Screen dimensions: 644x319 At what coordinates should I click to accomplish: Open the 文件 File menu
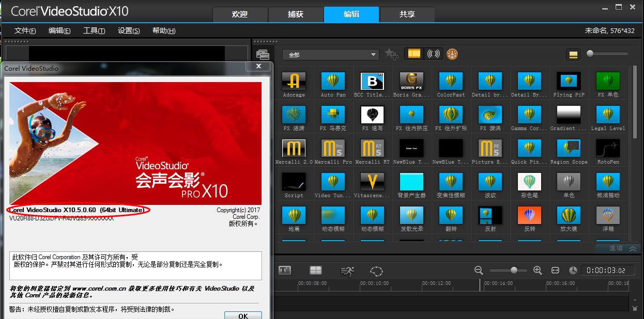(x=25, y=31)
